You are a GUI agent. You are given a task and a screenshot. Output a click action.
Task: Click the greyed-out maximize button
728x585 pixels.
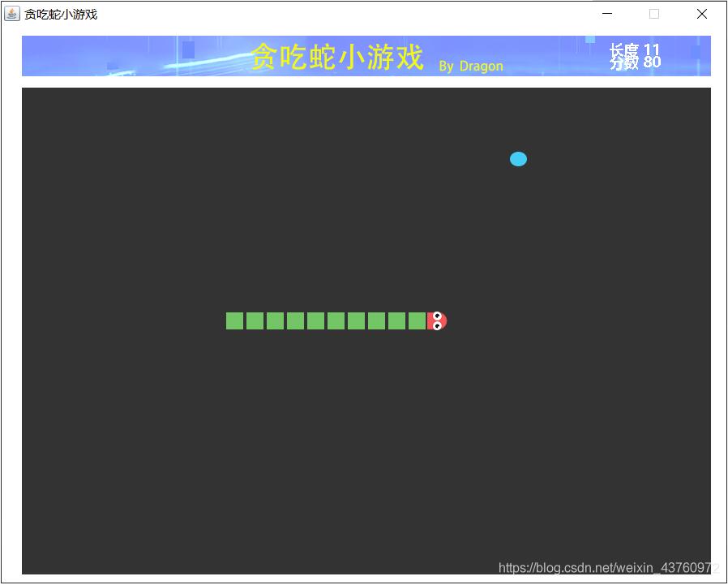653,14
